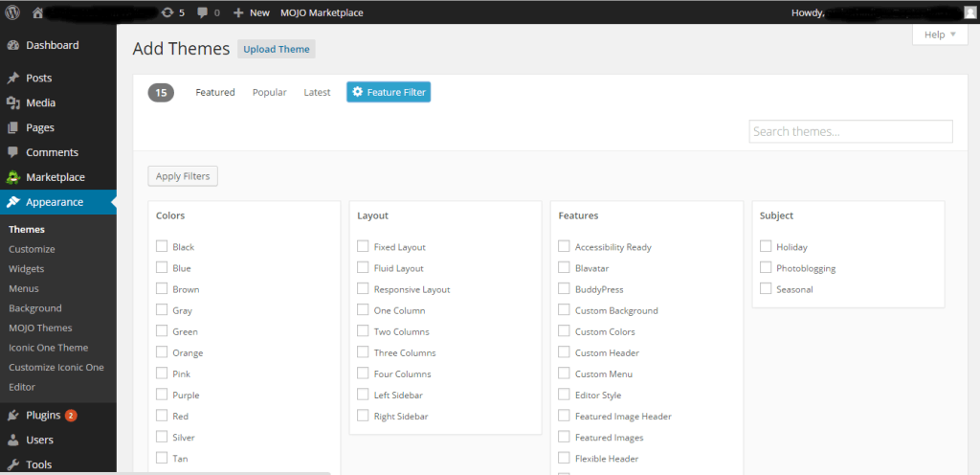The height and width of the screenshot is (475, 980).
Task: Switch to the Latest tab
Action: click(317, 93)
